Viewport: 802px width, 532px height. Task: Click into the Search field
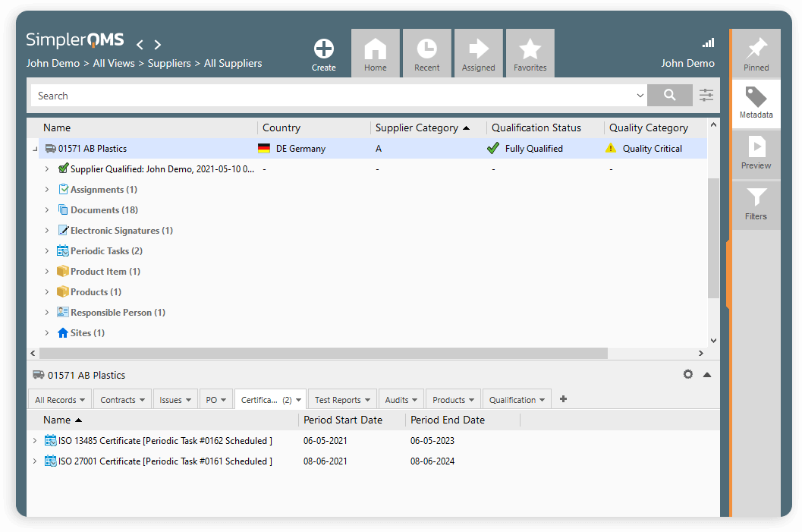tap(332, 96)
